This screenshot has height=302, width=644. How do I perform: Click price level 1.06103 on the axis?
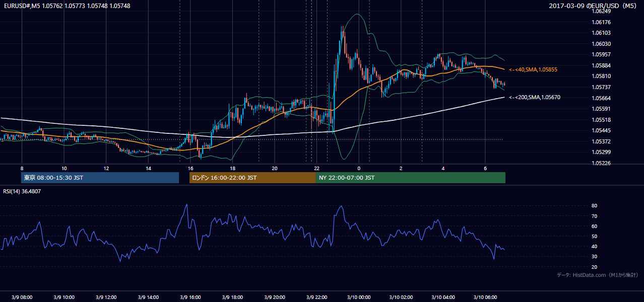pyautogui.click(x=602, y=33)
